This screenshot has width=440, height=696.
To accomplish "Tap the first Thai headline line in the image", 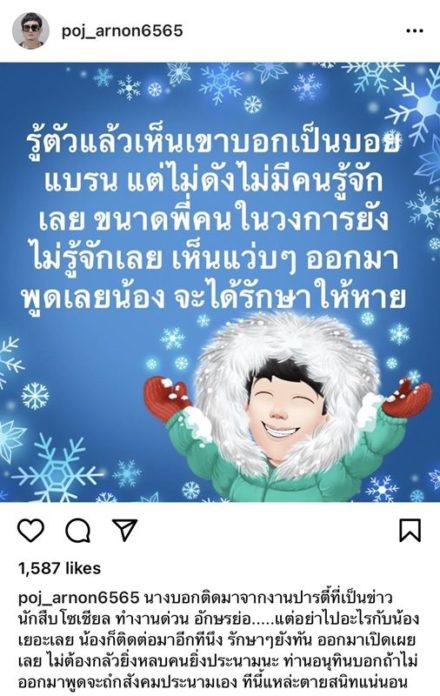I will click(213, 142).
